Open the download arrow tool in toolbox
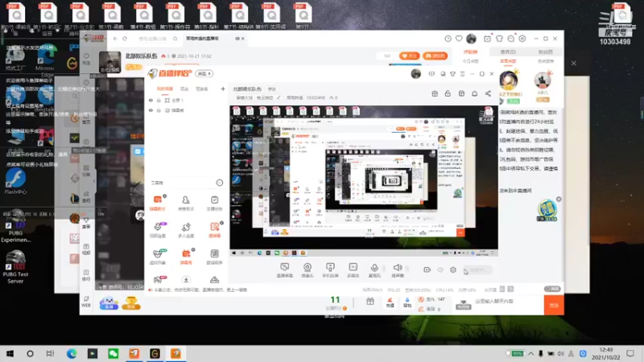644x362 pixels. (186, 280)
